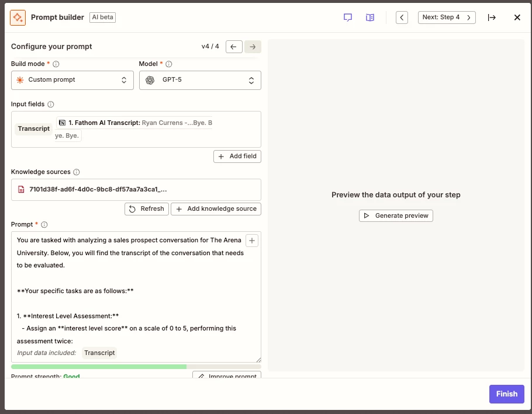The image size is (532, 414).
Task: Click Add knowledge source button
Action: (216, 209)
